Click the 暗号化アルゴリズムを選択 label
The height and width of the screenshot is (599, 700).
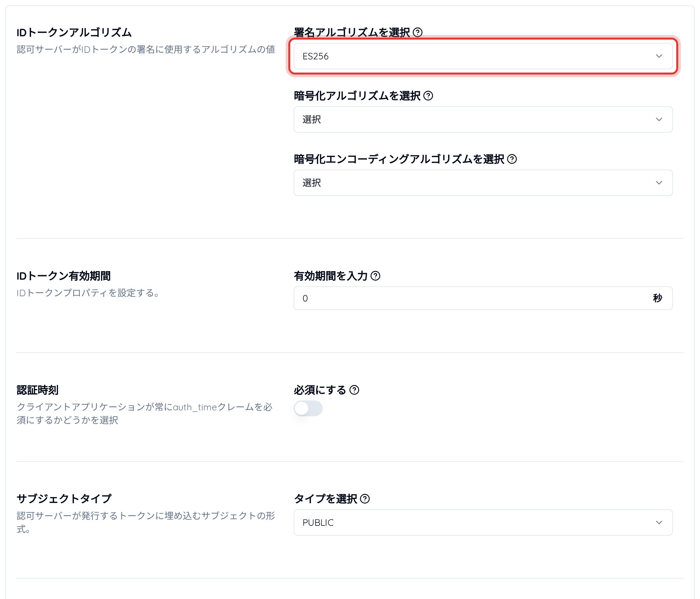(357, 96)
